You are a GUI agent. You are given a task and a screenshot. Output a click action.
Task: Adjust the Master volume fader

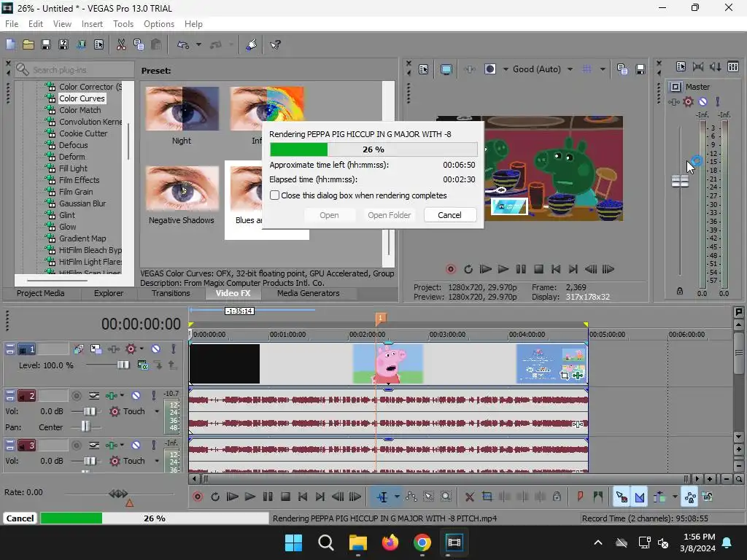pos(680,182)
